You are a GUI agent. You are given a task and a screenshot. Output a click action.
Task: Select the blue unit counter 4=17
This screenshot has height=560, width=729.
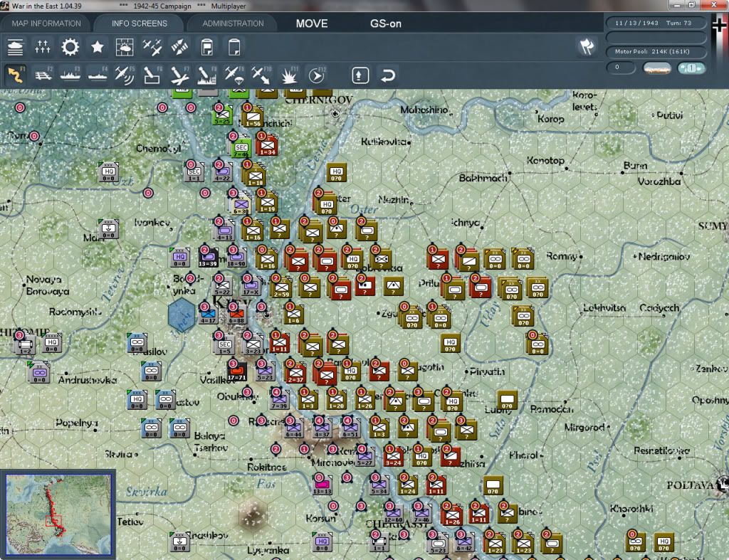point(209,315)
